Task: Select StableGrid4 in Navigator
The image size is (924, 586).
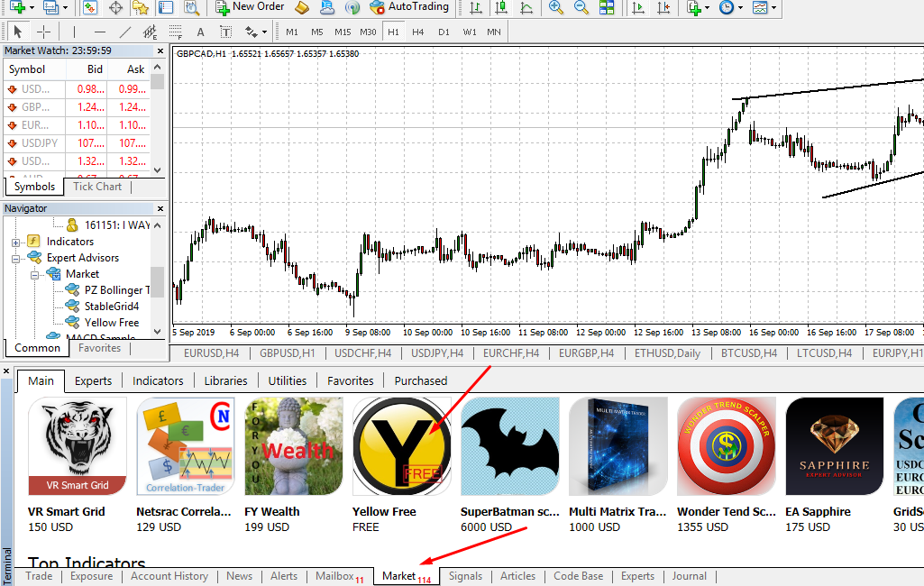Action: pyautogui.click(x=112, y=307)
